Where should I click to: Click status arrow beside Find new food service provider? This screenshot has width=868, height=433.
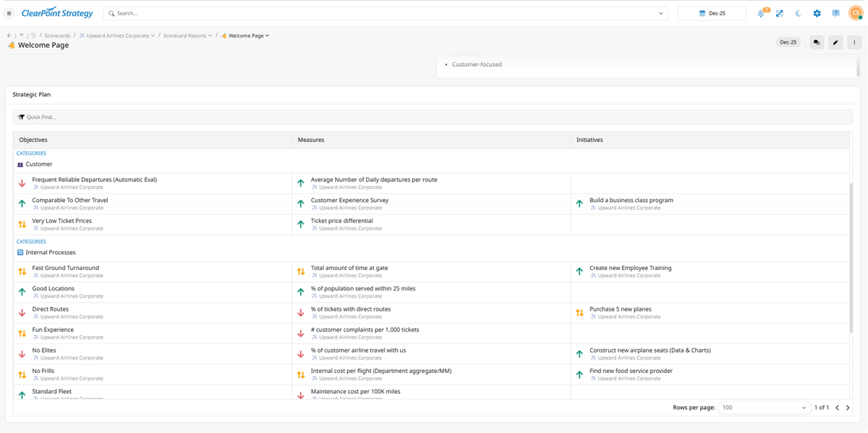579,374
